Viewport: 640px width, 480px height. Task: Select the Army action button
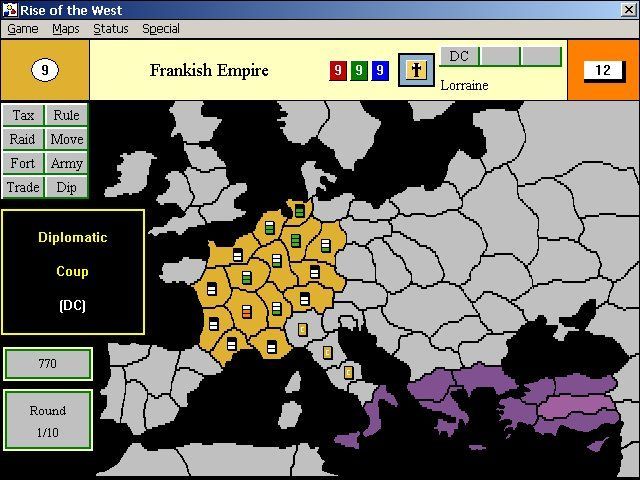(x=66, y=163)
